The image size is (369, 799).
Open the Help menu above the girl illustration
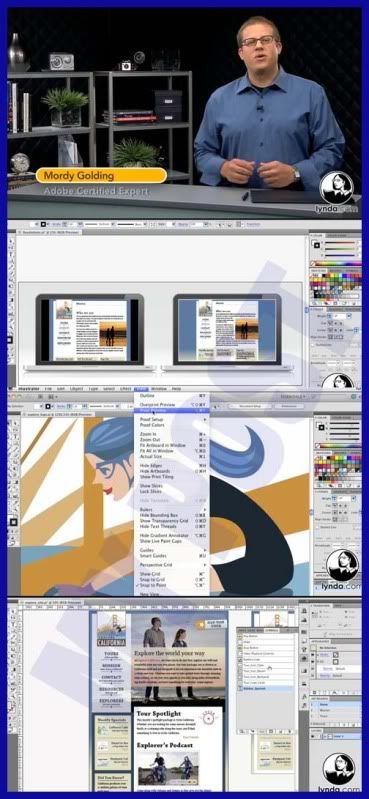click(x=176, y=389)
